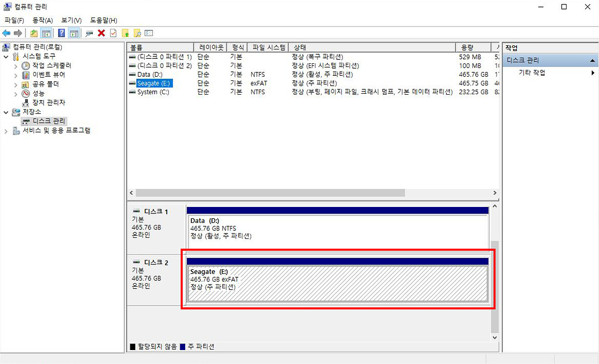Expand 기타 작업 submenu arrow
The width and height of the screenshot is (599, 364).
click(593, 73)
